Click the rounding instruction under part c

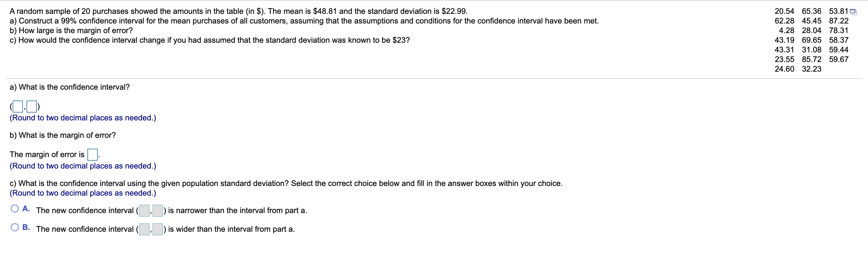coord(82,193)
